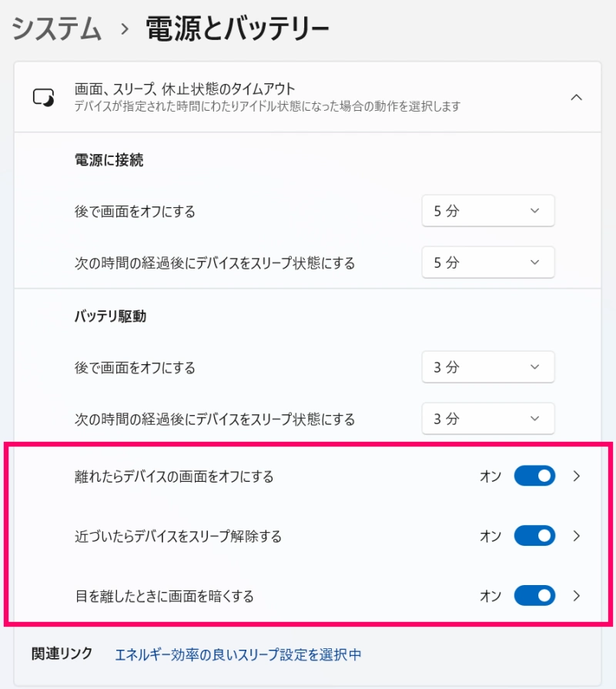Open the related energy-efficient sleep settings link
Image resolution: width=616 pixels, height=689 pixels.
[239, 652]
